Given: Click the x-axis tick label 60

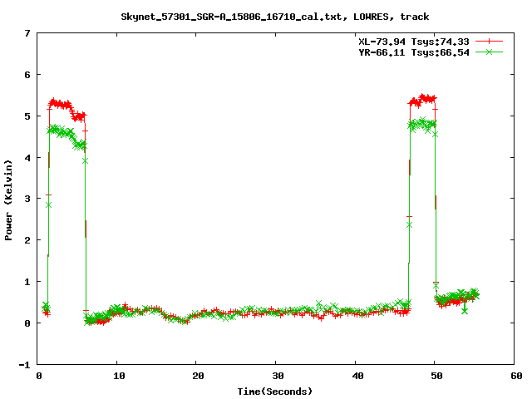Looking at the screenshot, I should tap(516, 376).
